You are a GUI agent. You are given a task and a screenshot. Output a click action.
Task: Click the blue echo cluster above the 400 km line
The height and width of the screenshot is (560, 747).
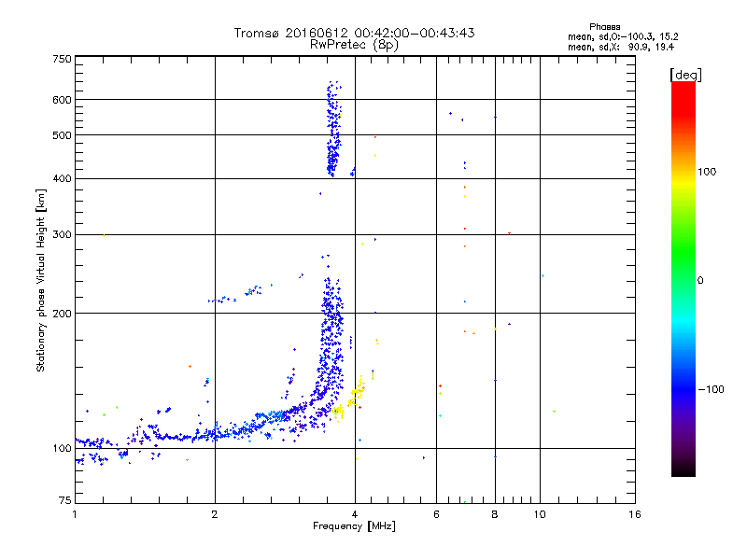pyautogui.click(x=333, y=129)
